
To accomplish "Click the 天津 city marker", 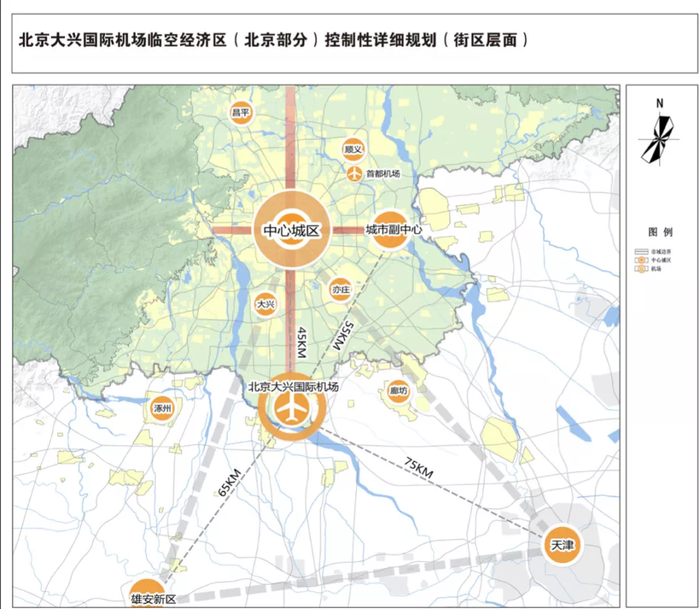I will pyautogui.click(x=561, y=546).
